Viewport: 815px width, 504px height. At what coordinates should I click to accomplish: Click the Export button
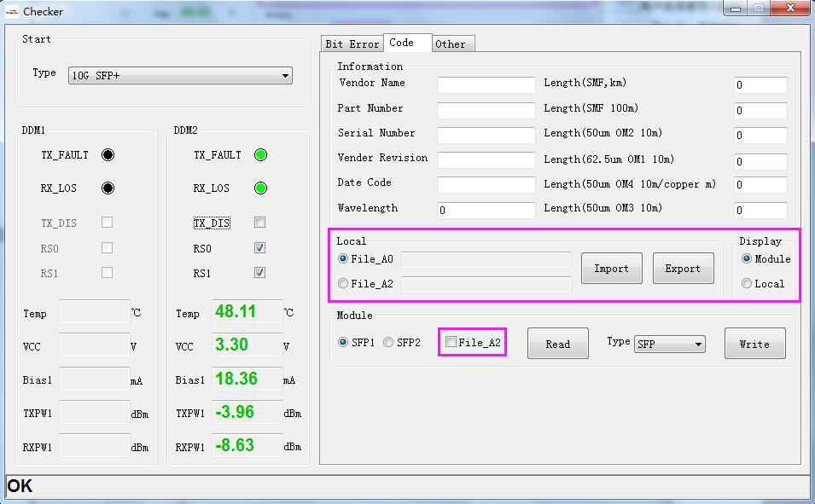[683, 269]
